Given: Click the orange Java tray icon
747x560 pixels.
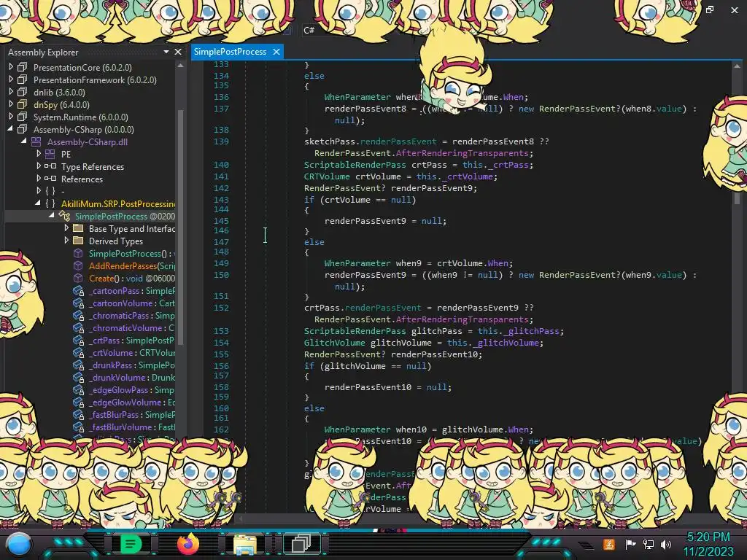Looking at the screenshot, I should (x=609, y=544).
